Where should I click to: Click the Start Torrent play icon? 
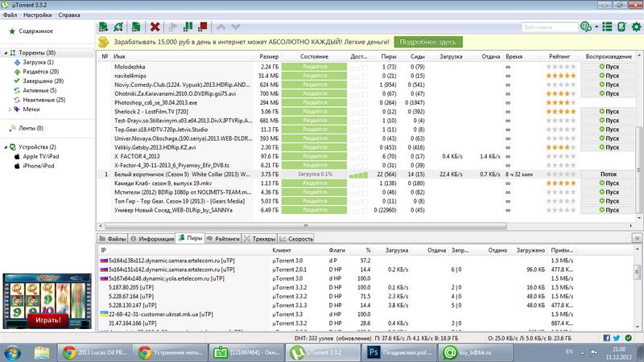coord(173,27)
